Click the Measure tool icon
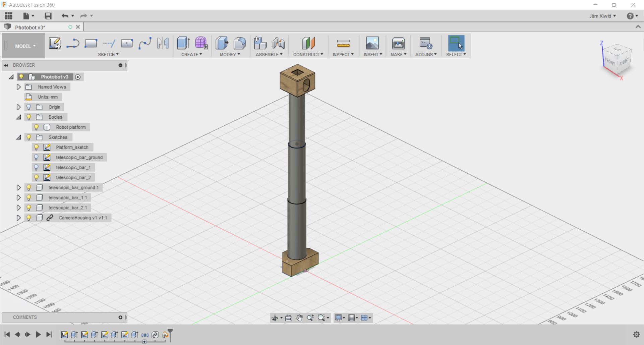The image size is (644, 345). tap(343, 43)
